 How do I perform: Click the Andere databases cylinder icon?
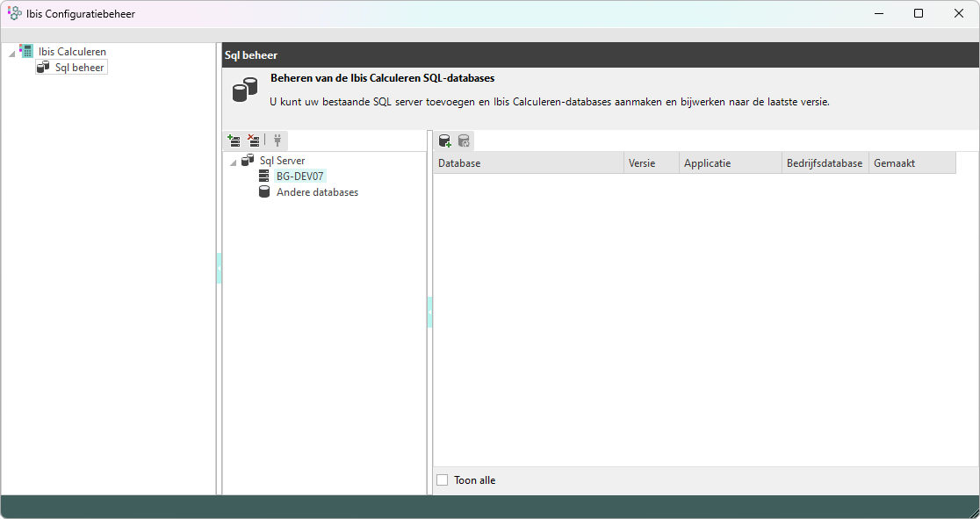pyautogui.click(x=264, y=191)
